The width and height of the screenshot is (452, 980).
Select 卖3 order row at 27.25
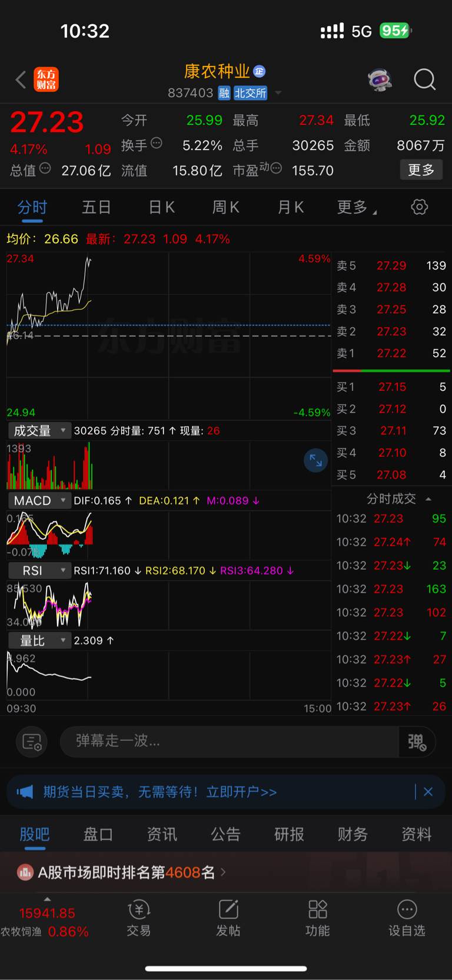(391, 310)
